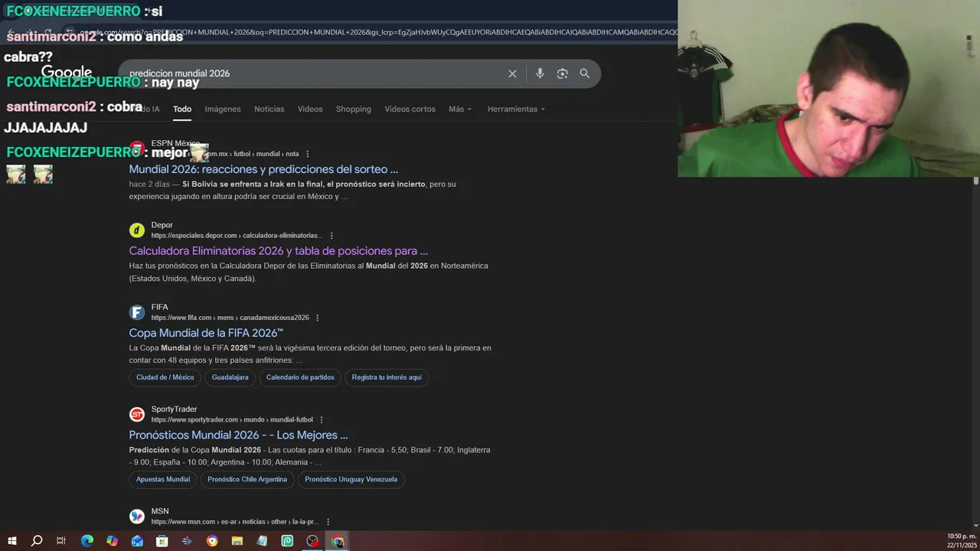
Task: Open the Outlook mail taskbar icon
Action: click(x=137, y=541)
